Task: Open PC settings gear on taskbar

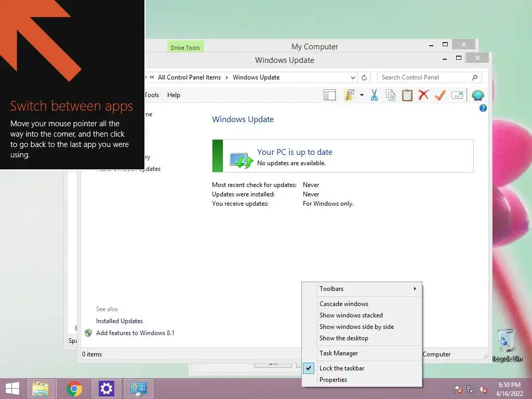Action: (x=106, y=389)
